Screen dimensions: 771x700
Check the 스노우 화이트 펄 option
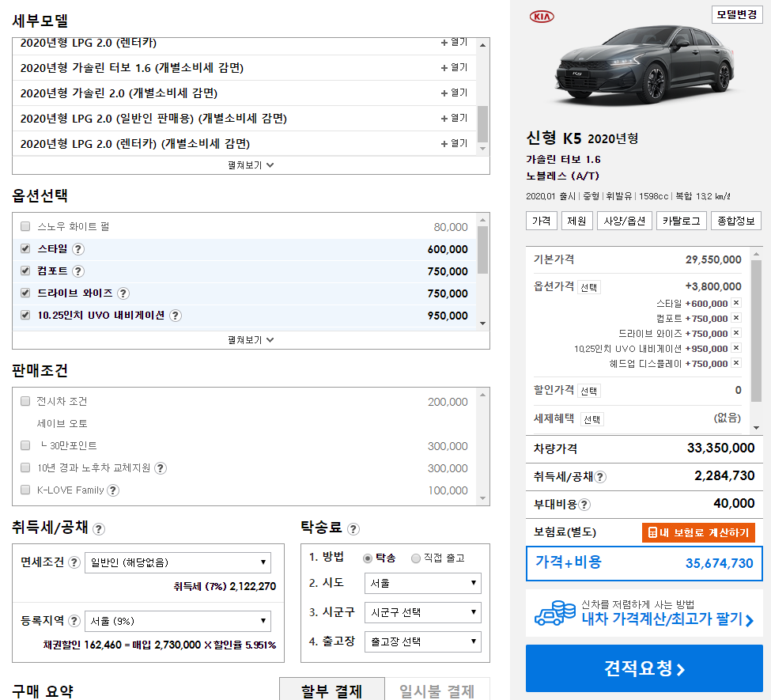click(25, 226)
